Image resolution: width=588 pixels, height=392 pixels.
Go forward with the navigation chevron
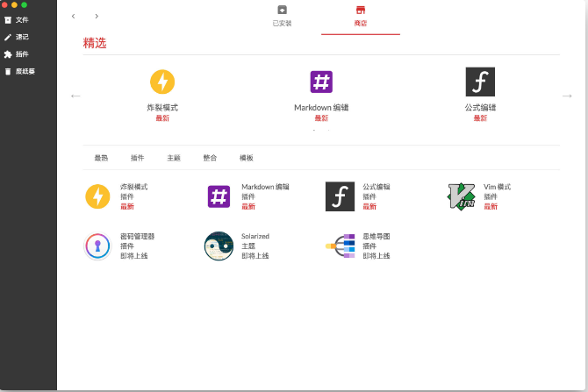97,16
